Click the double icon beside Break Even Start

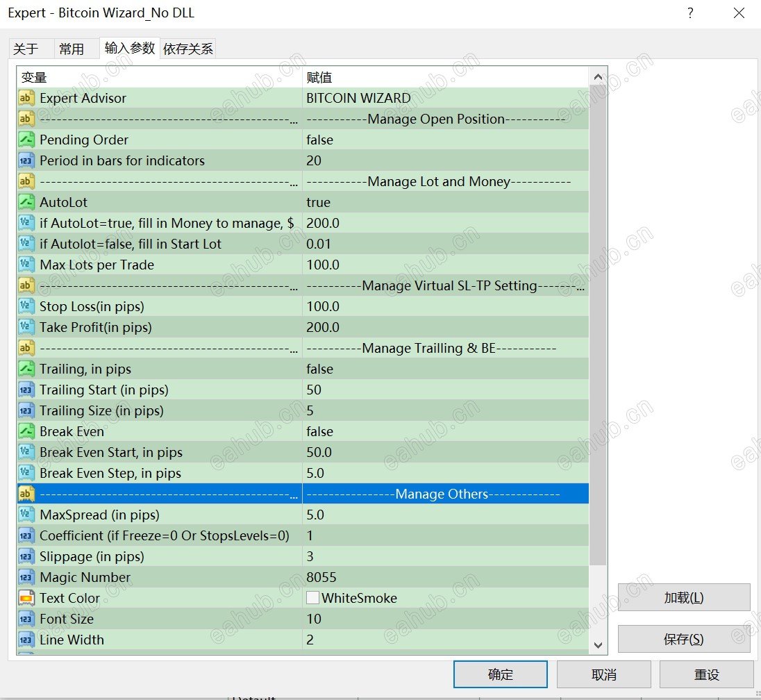[x=26, y=452]
